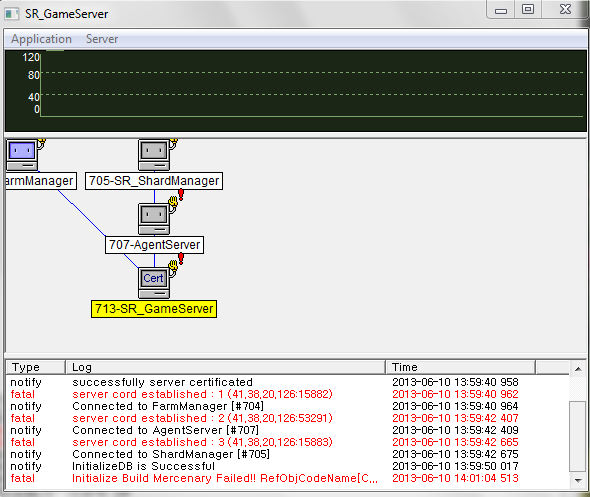The width and height of the screenshot is (590, 497).
Task: Select the InitializeDB is Successful log row
Action: 287,466
